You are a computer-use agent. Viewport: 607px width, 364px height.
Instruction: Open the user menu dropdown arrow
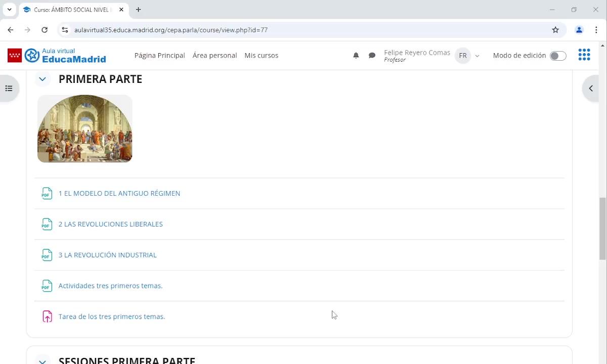click(x=477, y=56)
